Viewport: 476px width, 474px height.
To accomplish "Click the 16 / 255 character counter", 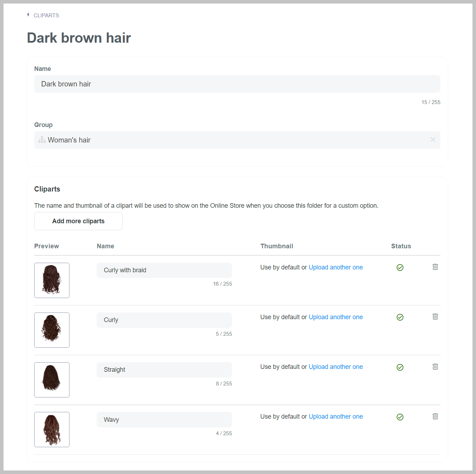I will coord(222,284).
